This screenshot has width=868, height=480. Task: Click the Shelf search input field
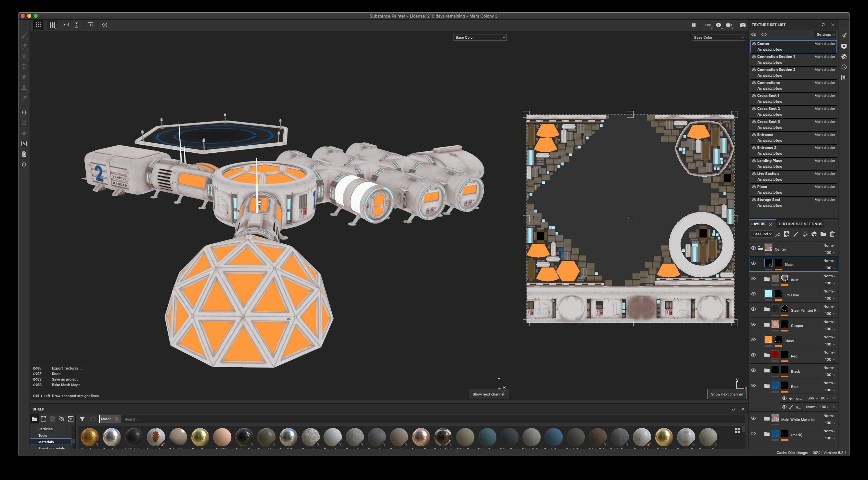coord(433,419)
